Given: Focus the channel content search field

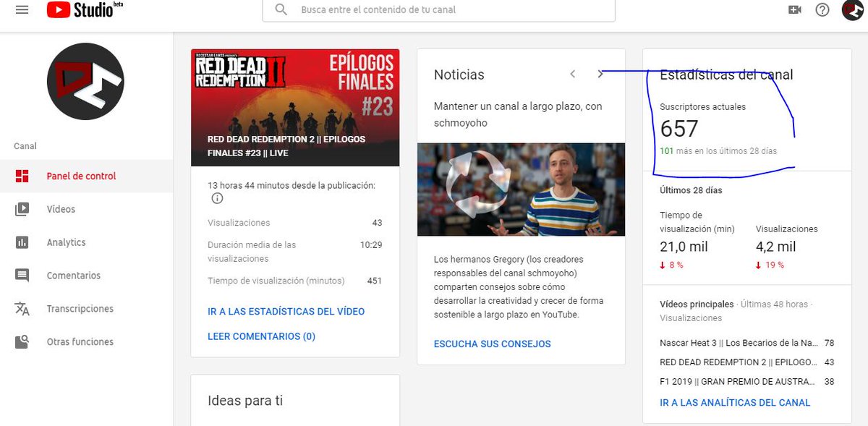Looking at the screenshot, I should (x=438, y=10).
